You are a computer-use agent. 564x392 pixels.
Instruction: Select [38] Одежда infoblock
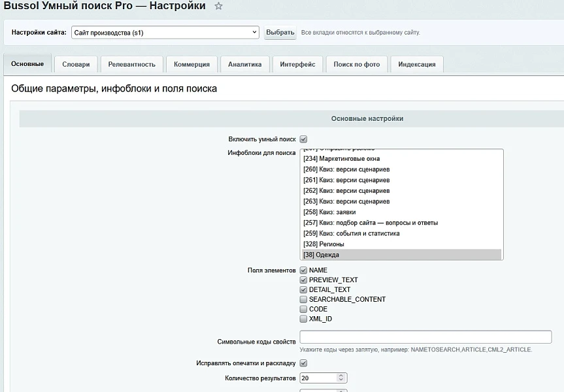point(401,255)
